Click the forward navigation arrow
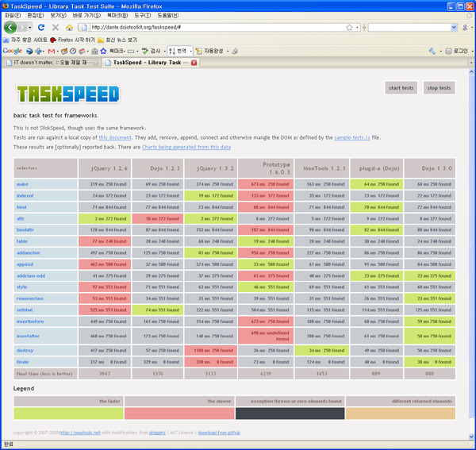The width and height of the screenshot is (476, 450). 22,28
